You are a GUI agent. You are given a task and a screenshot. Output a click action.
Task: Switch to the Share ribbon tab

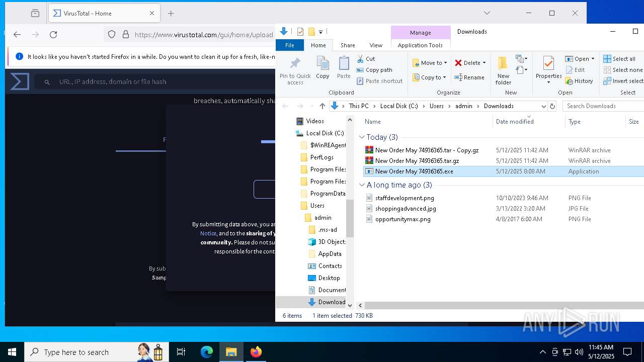coord(348,45)
